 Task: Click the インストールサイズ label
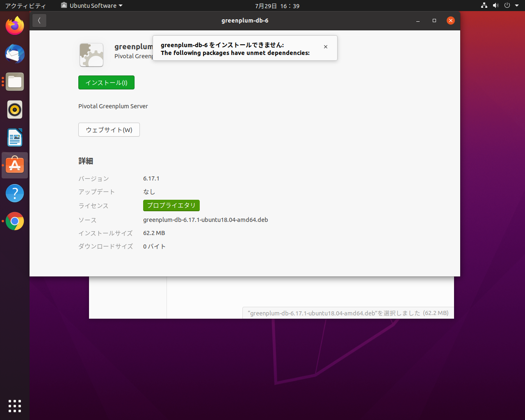105,233
